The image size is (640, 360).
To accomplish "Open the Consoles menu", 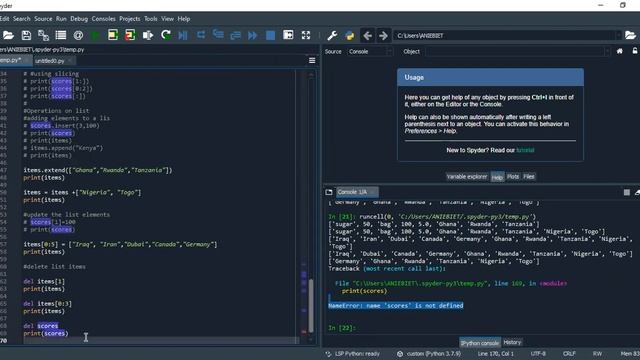I will [x=104, y=19].
